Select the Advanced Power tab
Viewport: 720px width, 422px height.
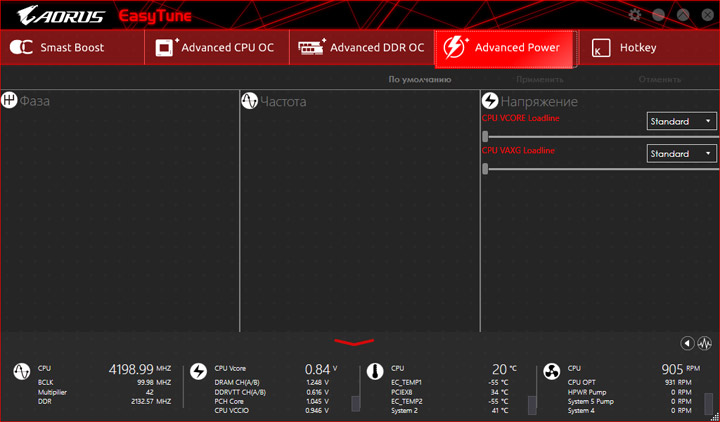tap(506, 49)
